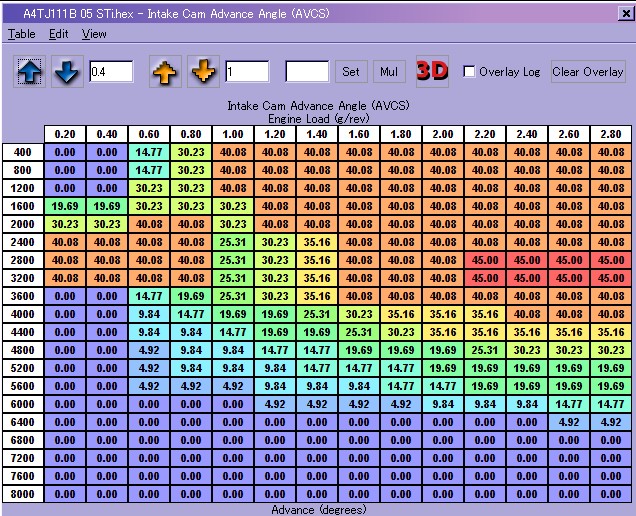This screenshot has height=516, width=636.
Task: Close the AVCS table window
Action: click(x=626, y=14)
